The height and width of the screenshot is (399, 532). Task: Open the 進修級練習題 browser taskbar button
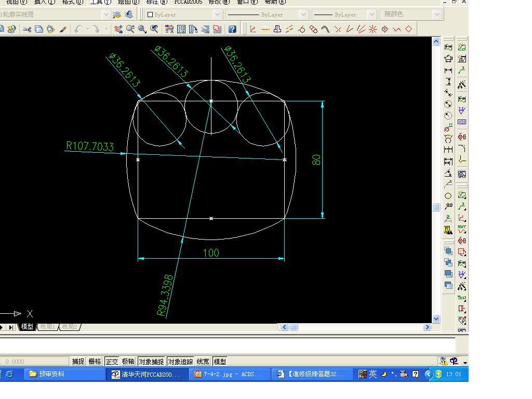pyautogui.click(x=312, y=374)
